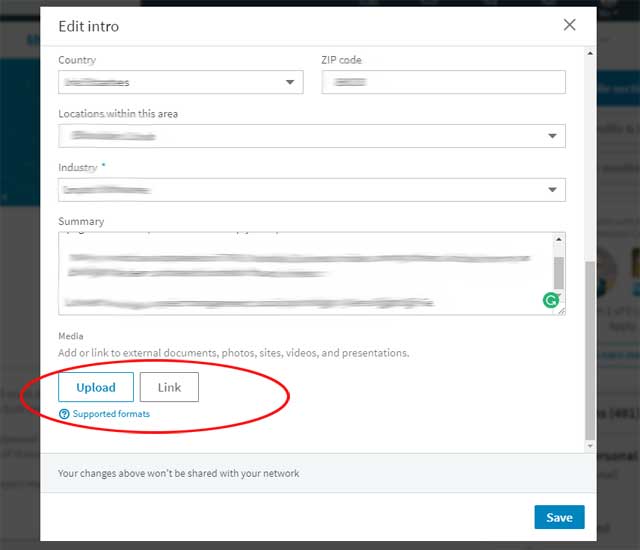Screen dimensions: 640x550
Task: Click the question mark help icon
Action: tap(64, 414)
